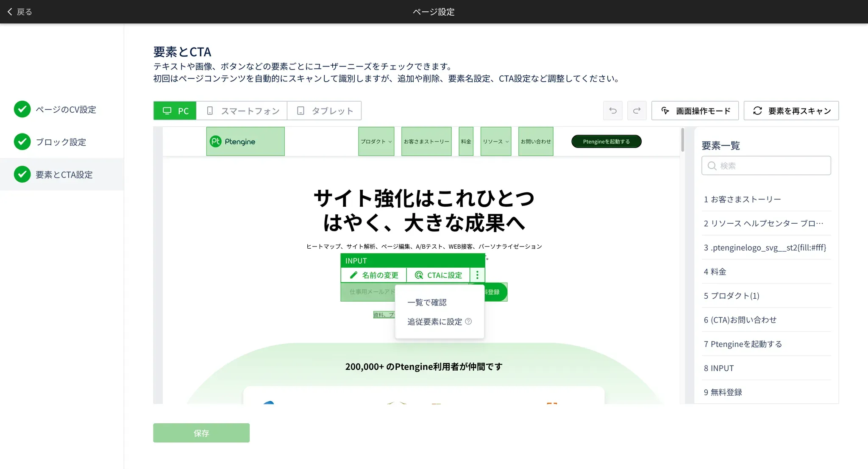
Task: Click the help icon next to 追従要素に設定
Action: pyautogui.click(x=468, y=322)
